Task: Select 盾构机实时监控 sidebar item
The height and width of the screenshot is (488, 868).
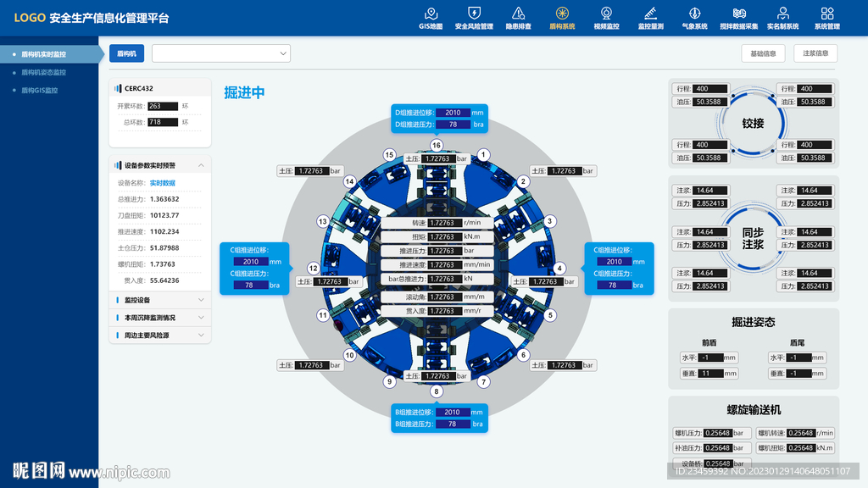Action: pyautogui.click(x=50, y=54)
